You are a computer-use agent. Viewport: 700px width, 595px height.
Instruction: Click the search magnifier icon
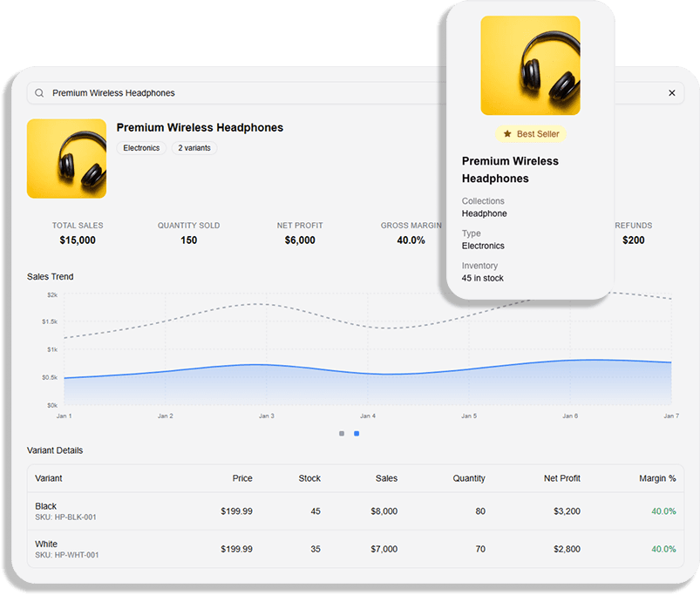[39, 93]
